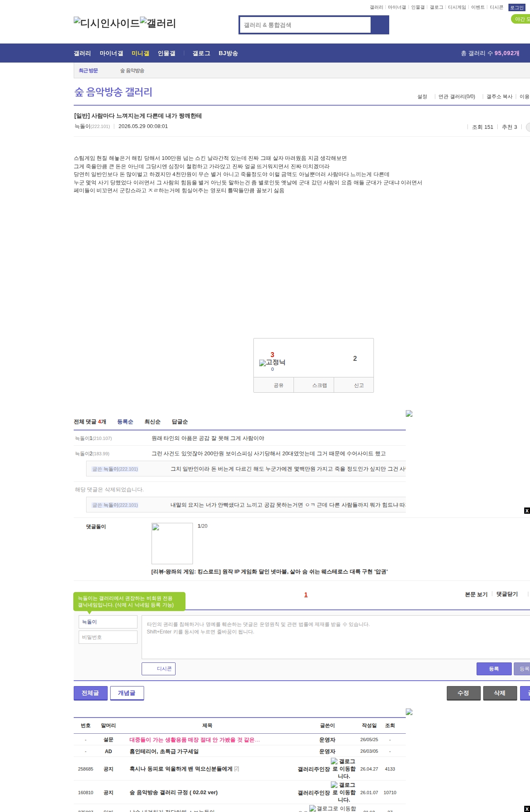Click the 작성일 column header

click(x=369, y=725)
